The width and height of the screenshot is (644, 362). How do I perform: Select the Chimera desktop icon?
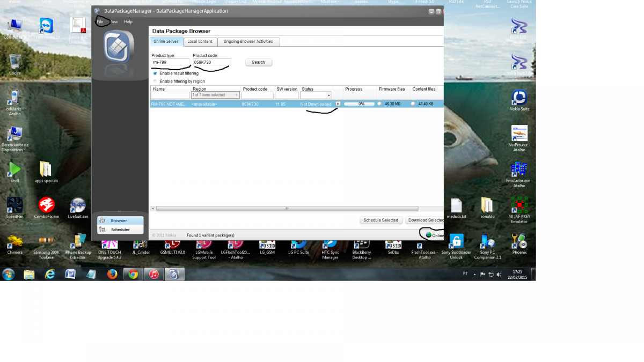(15, 244)
